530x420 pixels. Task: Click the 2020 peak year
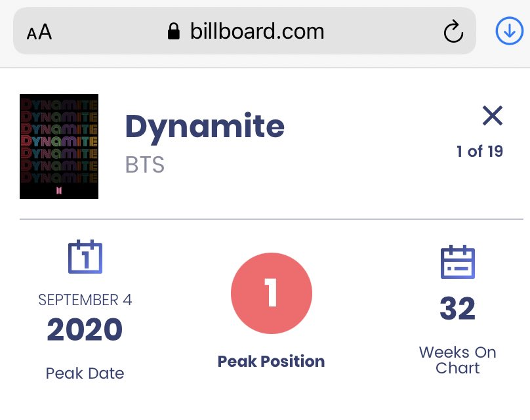pyautogui.click(x=85, y=329)
